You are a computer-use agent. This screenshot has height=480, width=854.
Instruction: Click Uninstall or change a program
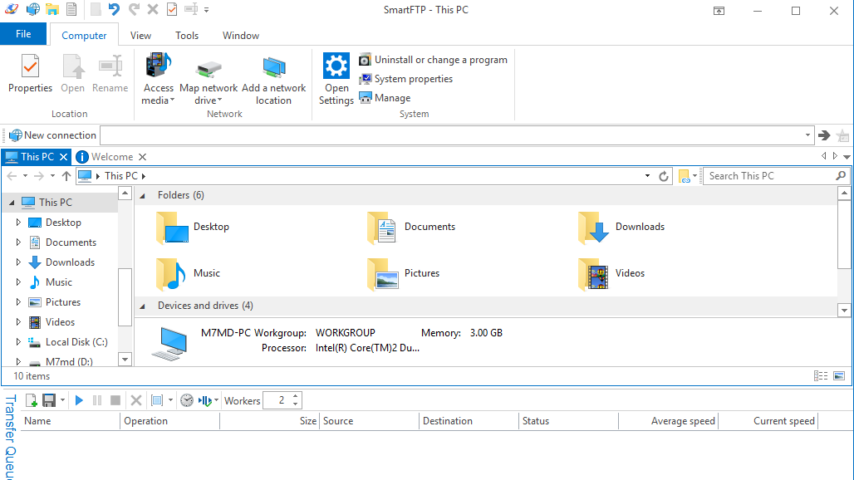tap(433, 60)
